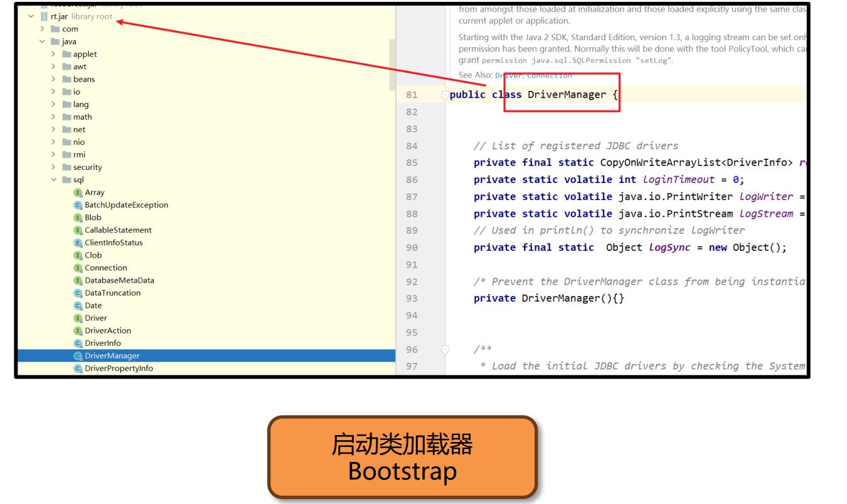Click the CallableStatement interface icon
Screen dimensions: 847x504
tap(78, 230)
